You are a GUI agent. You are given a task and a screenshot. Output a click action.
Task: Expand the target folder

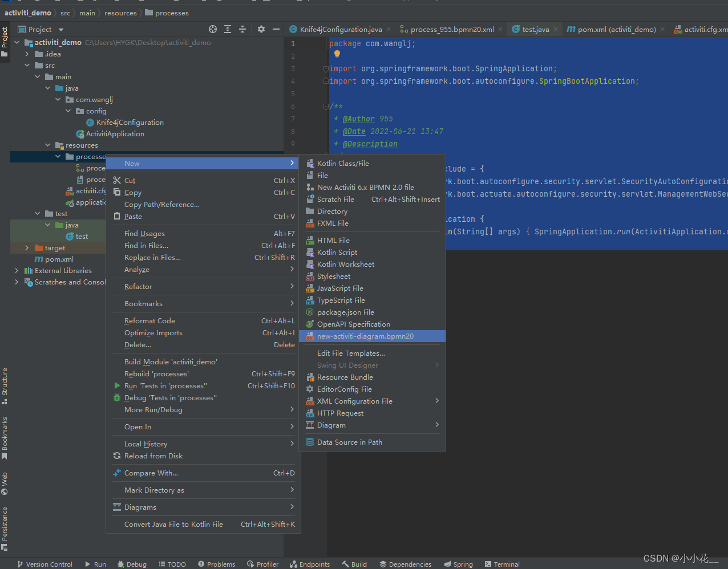27,247
